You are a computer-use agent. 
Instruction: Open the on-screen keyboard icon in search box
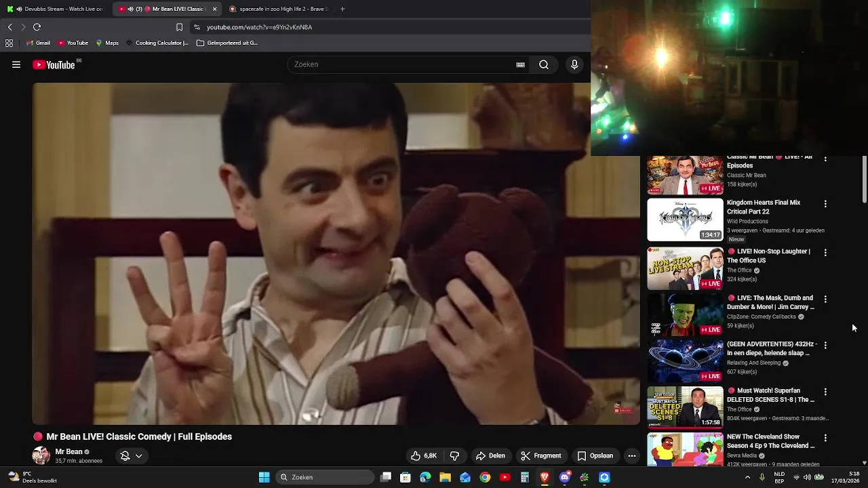pyautogui.click(x=520, y=65)
